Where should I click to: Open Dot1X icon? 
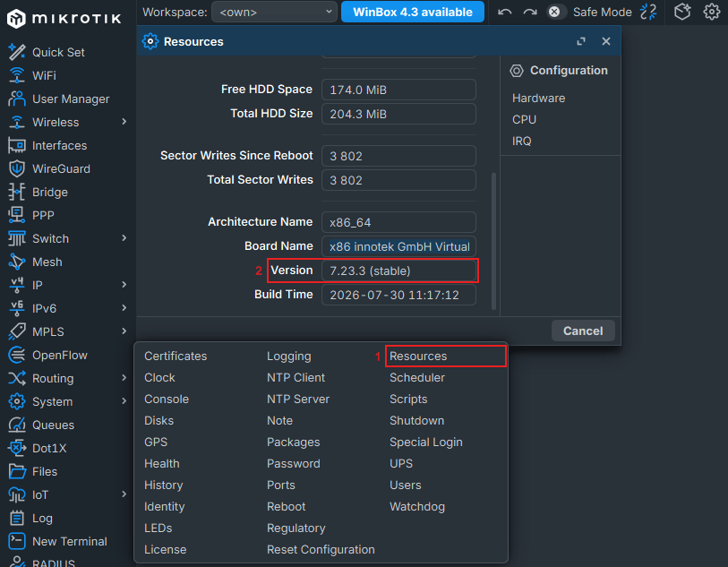17,448
